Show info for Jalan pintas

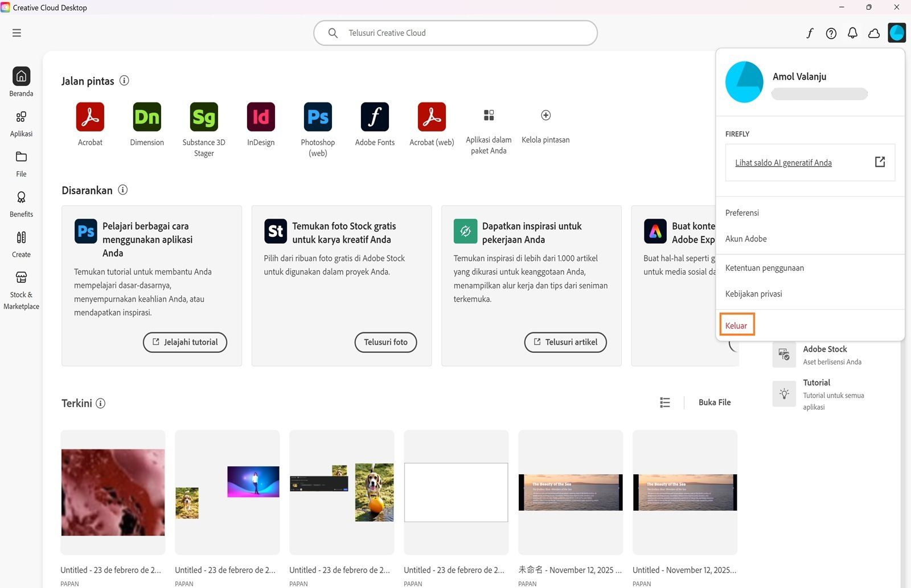[x=124, y=81]
